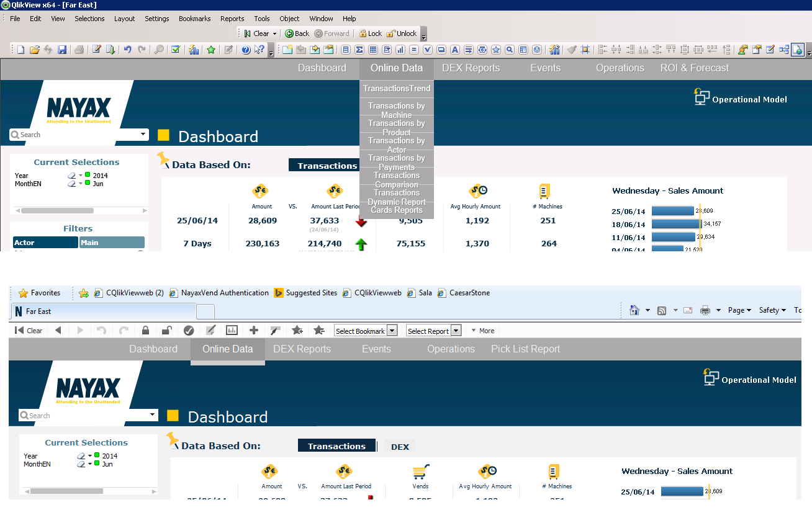Open the Select Report dropdown

pyautogui.click(x=433, y=331)
